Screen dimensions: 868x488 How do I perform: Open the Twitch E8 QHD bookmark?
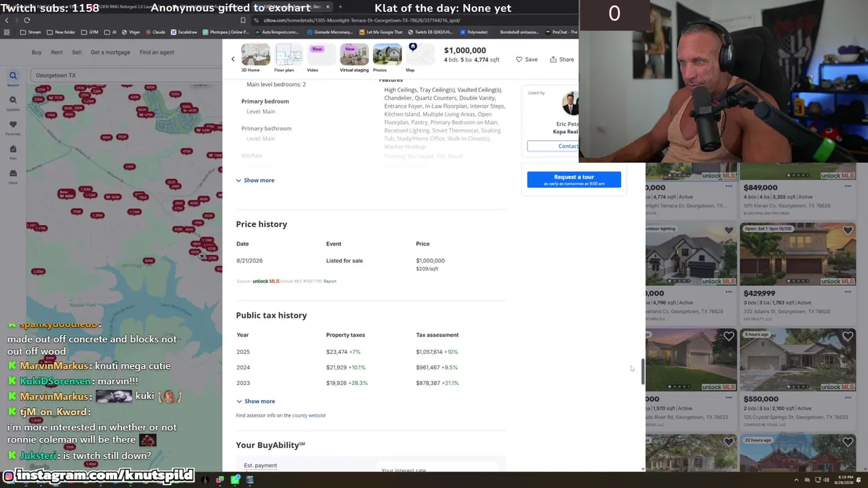pos(431,32)
